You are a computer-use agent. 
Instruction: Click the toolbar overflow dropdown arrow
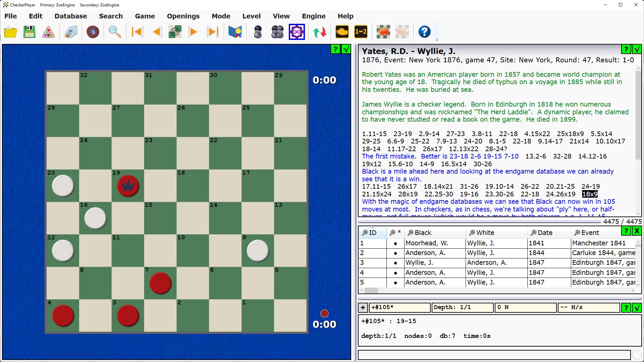pos(437,40)
